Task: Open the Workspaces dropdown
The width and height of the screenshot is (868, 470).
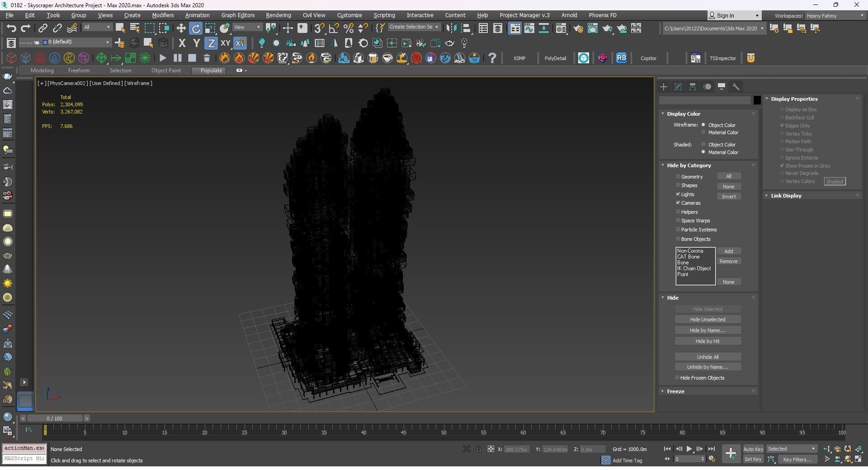Action: point(835,16)
